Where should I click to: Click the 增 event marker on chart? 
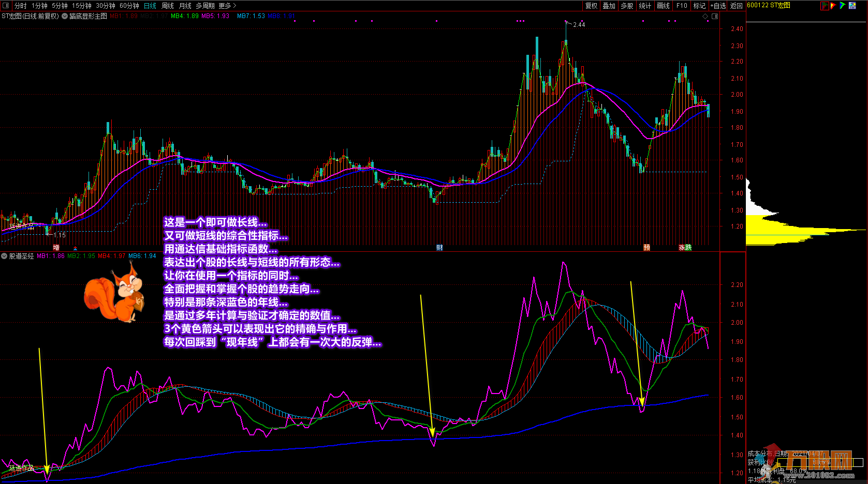point(56,248)
